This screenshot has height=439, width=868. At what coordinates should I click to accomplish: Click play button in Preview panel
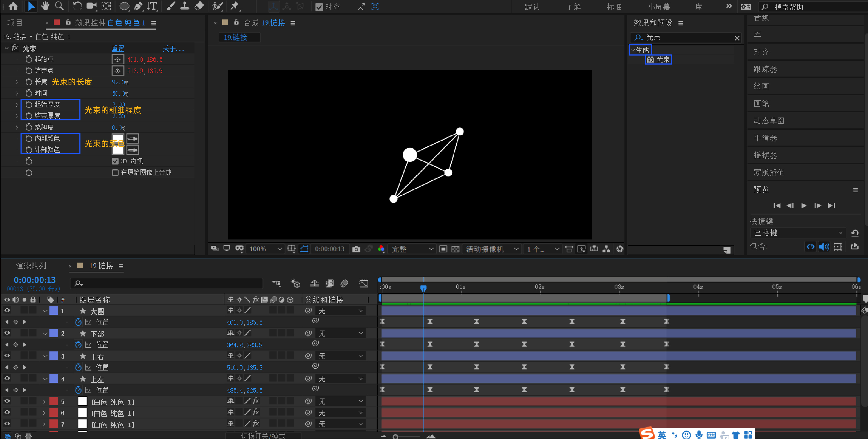coord(804,206)
